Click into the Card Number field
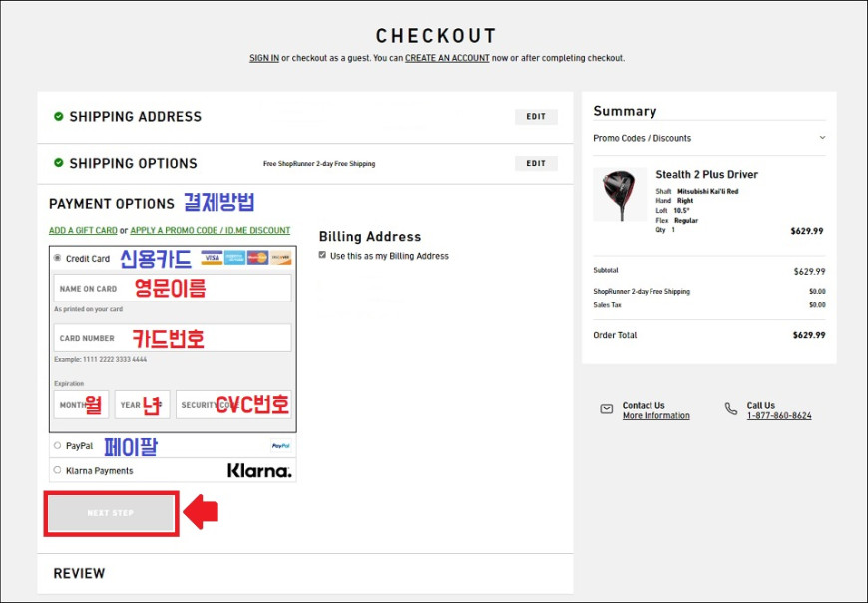The height and width of the screenshot is (603, 868). click(x=173, y=338)
